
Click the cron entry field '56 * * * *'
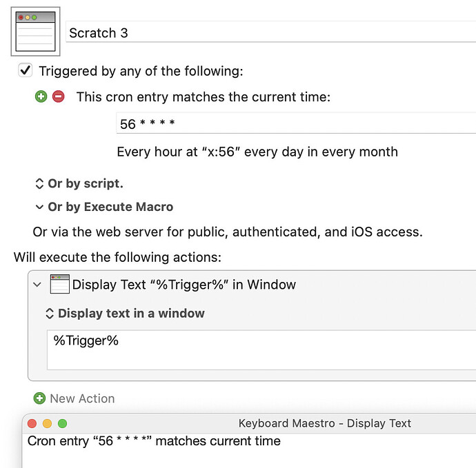coord(295,124)
